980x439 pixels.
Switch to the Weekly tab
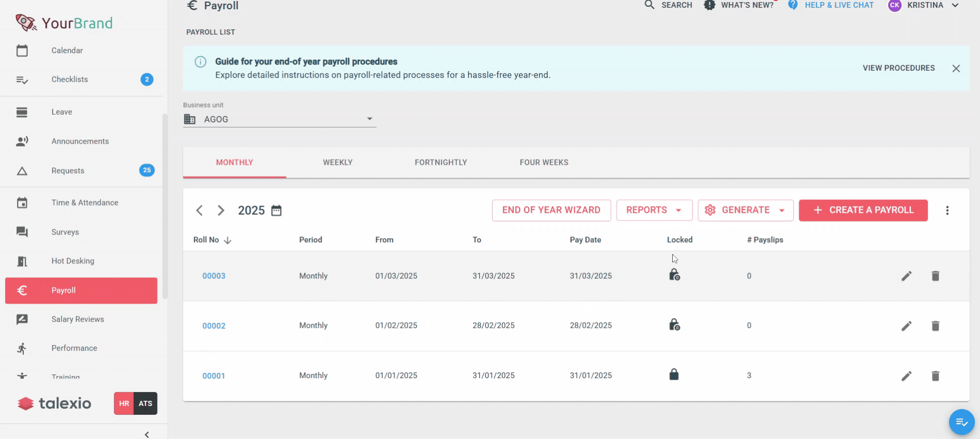(x=338, y=162)
